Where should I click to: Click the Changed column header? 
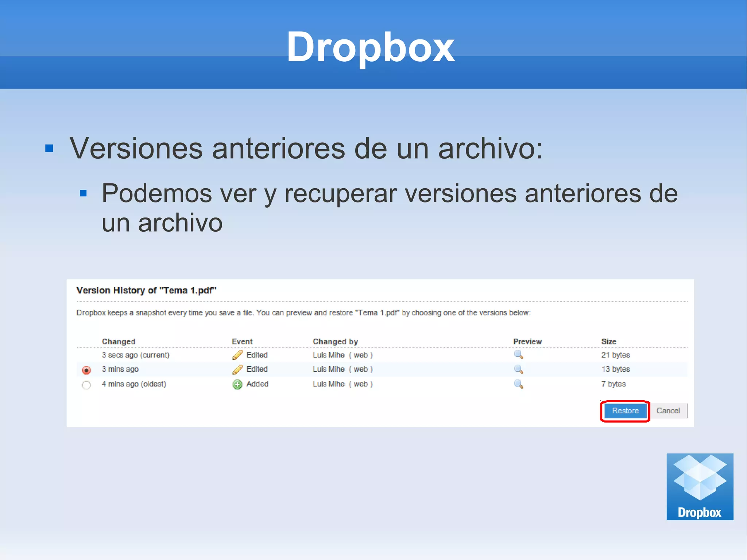pyautogui.click(x=119, y=341)
